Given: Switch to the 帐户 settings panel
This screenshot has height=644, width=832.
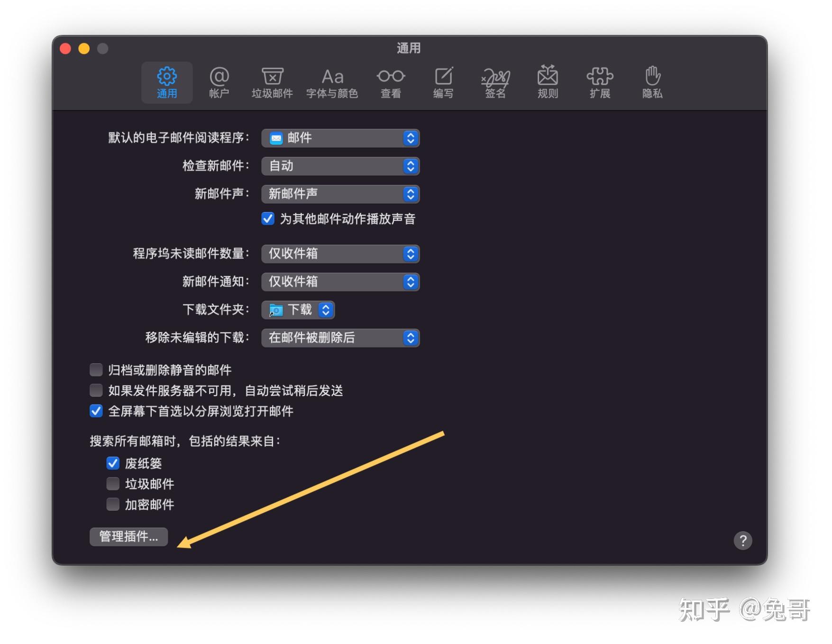Looking at the screenshot, I should [x=219, y=82].
